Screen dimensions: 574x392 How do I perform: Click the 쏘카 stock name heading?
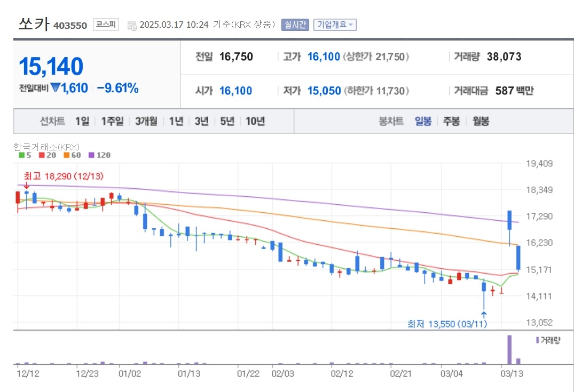coord(34,24)
